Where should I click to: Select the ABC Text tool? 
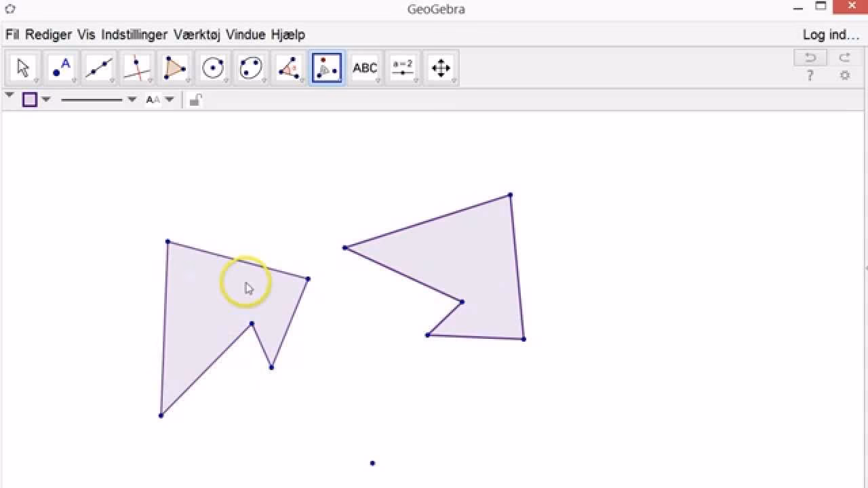(365, 68)
